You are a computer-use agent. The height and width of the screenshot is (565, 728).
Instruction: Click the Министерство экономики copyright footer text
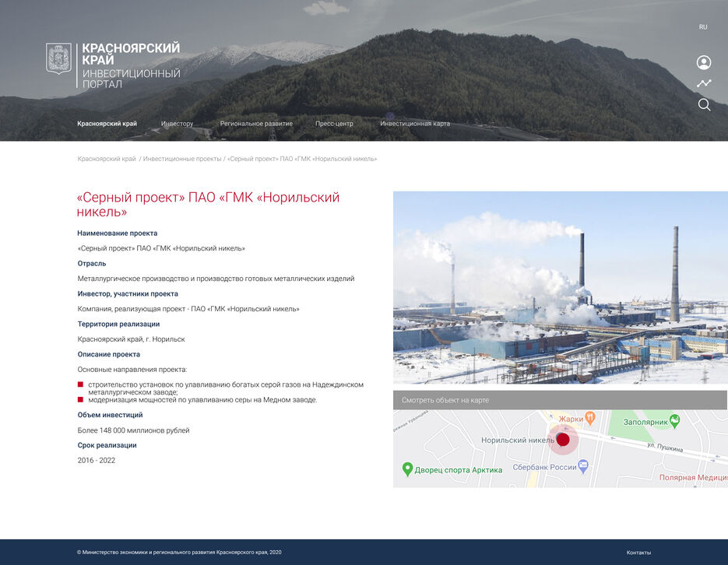click(x=179, y=553)
